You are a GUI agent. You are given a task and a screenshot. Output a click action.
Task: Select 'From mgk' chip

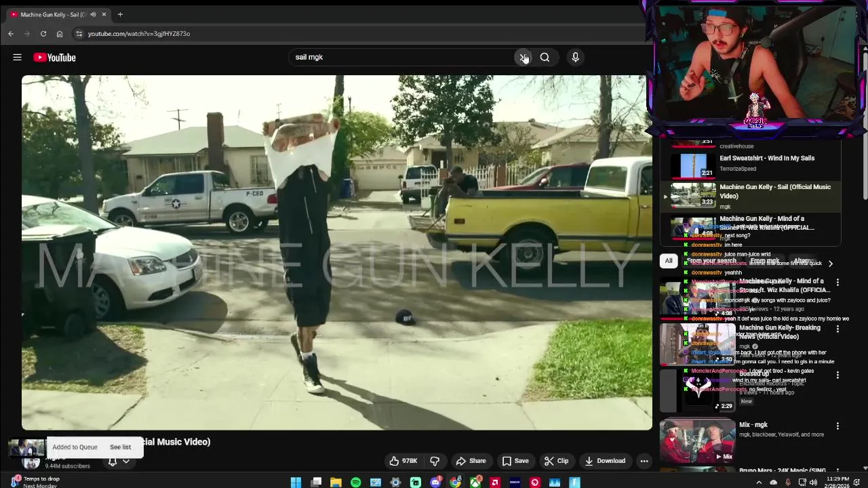point(764,261)
